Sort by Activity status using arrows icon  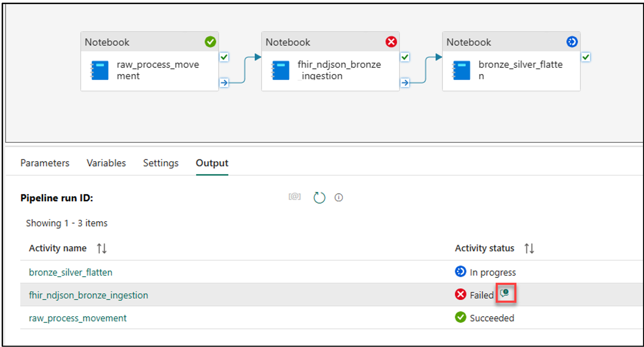tap(529, 248)
